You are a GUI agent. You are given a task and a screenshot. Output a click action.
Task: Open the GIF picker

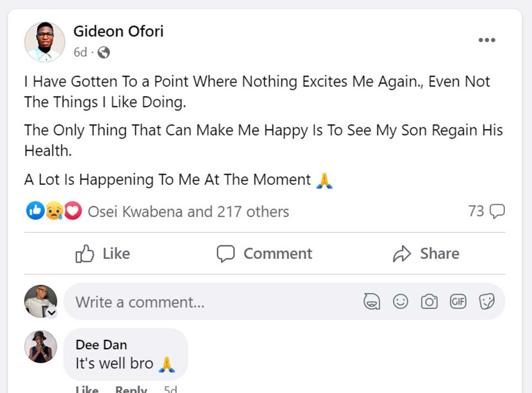tap(458, 301)
